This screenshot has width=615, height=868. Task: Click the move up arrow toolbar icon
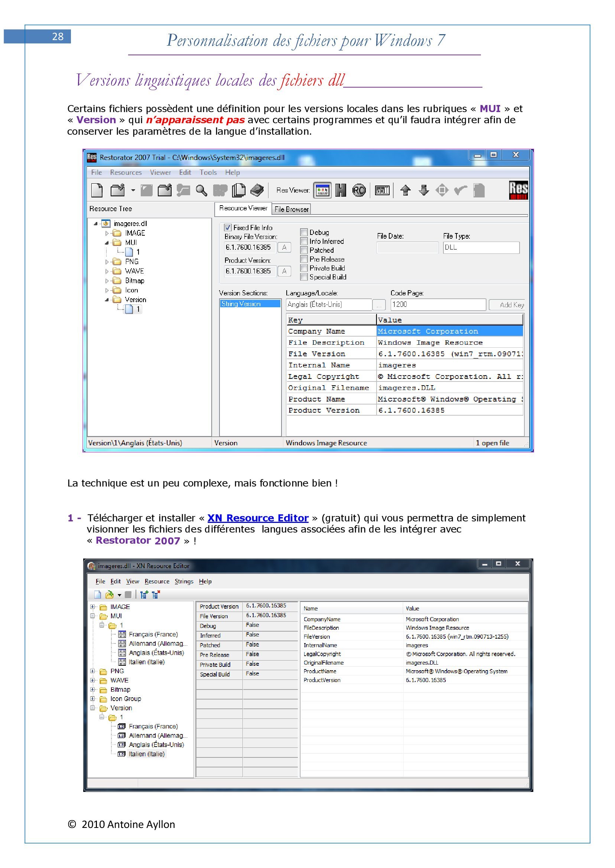[406, 190]
